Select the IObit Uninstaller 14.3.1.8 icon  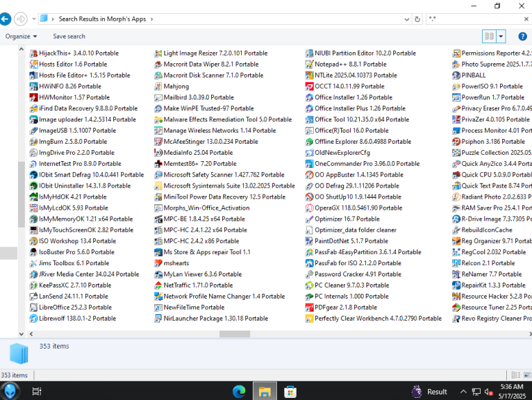33,186
